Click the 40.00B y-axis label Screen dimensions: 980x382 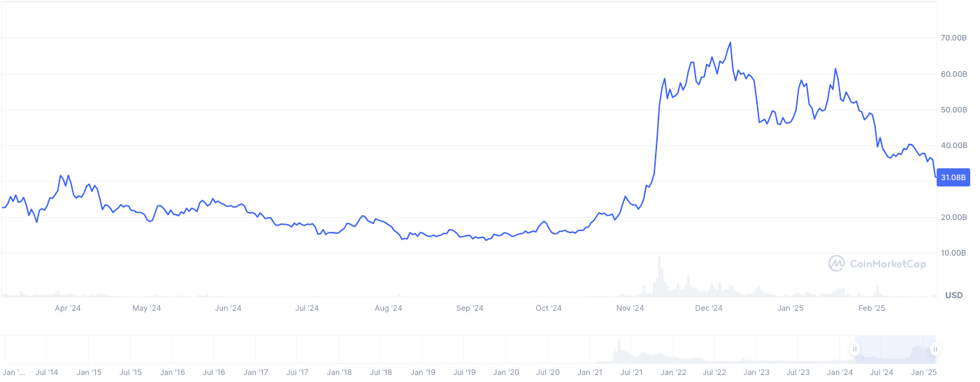(953, 145)
